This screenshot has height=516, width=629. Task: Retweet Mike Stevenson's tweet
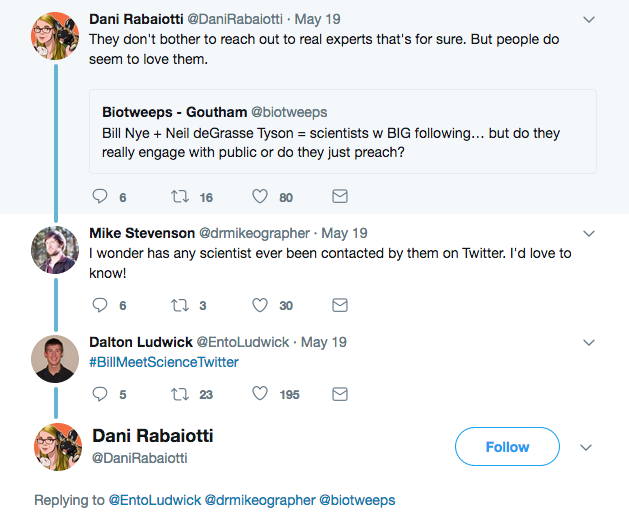coord(181,305)
